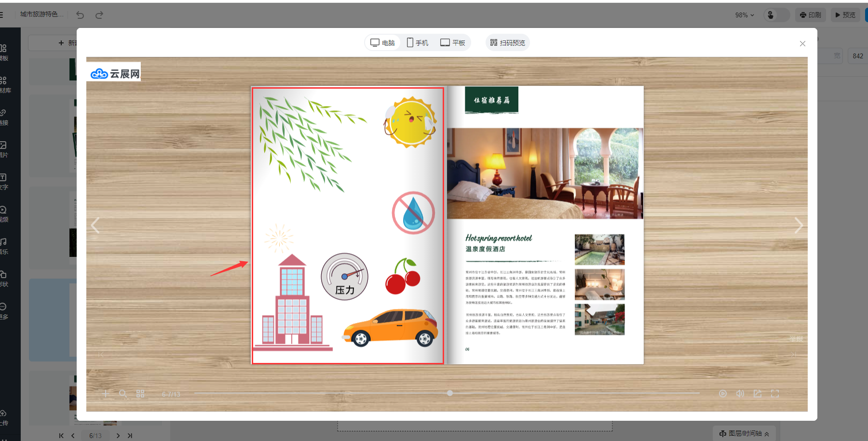Screen dimensions: 868x441
Task: Click the page progress slider handle
Action: tap(450, 393)
